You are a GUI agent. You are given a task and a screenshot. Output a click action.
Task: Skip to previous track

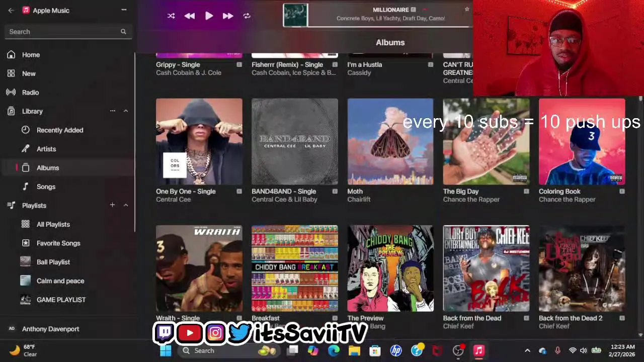[x=190, y=16]
